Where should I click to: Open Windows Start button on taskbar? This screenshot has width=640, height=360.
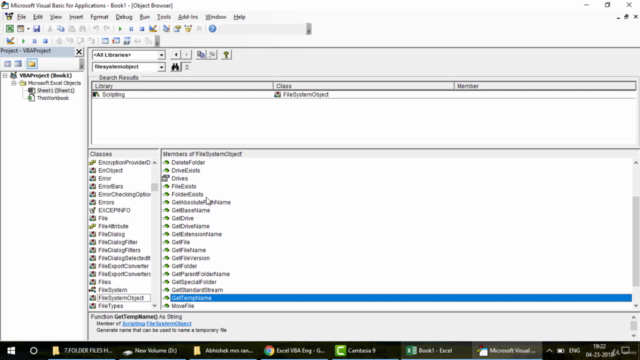(x=11, y=351)
